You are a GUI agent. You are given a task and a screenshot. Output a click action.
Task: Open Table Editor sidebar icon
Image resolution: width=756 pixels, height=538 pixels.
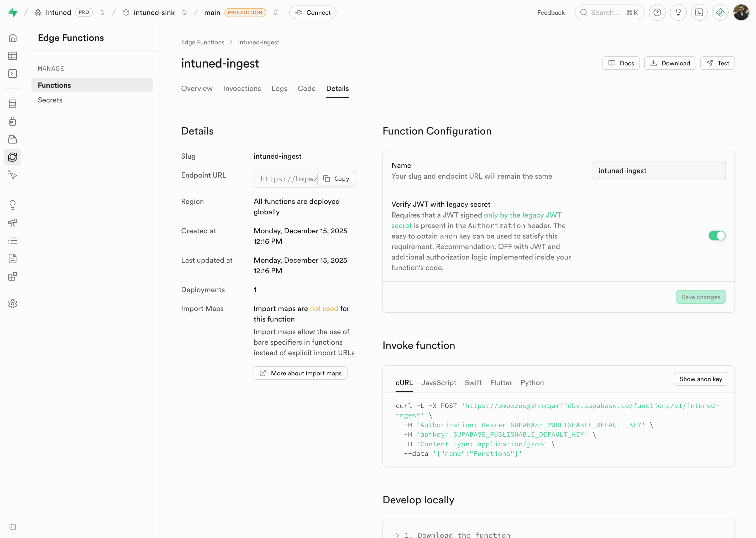point(13,56)
